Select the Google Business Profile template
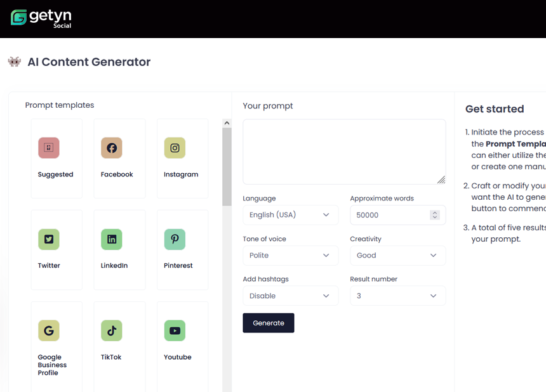The width and height of the screenshot is (546, 392). (49, 330)
